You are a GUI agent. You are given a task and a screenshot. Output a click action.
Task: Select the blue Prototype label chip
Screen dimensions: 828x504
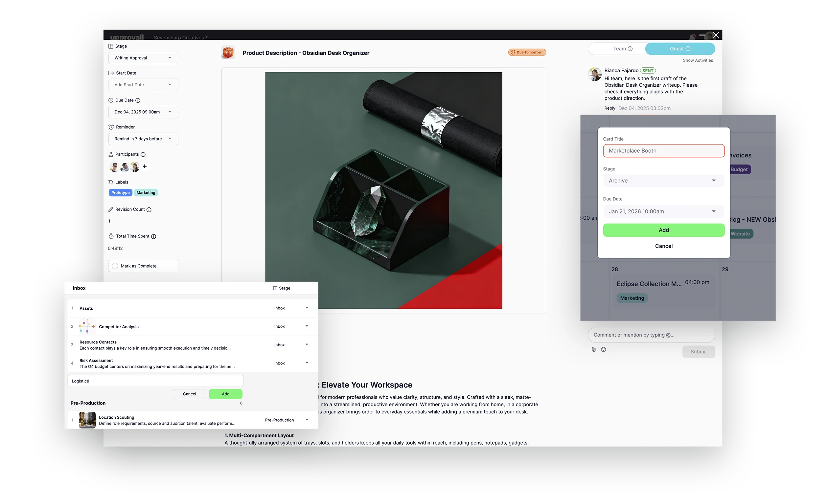click(x=120, y=192)
